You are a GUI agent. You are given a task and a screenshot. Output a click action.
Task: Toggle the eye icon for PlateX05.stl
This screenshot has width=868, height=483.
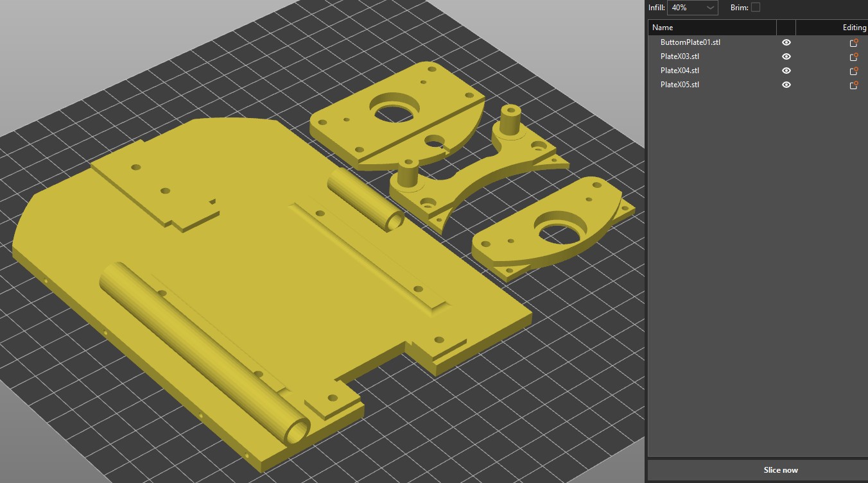786,85
